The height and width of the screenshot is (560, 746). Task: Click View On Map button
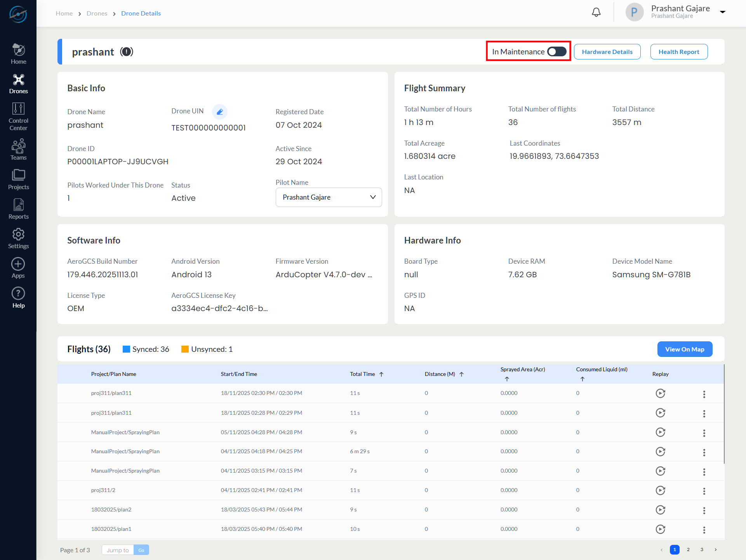pyautogui.click(x=685, y=349)
